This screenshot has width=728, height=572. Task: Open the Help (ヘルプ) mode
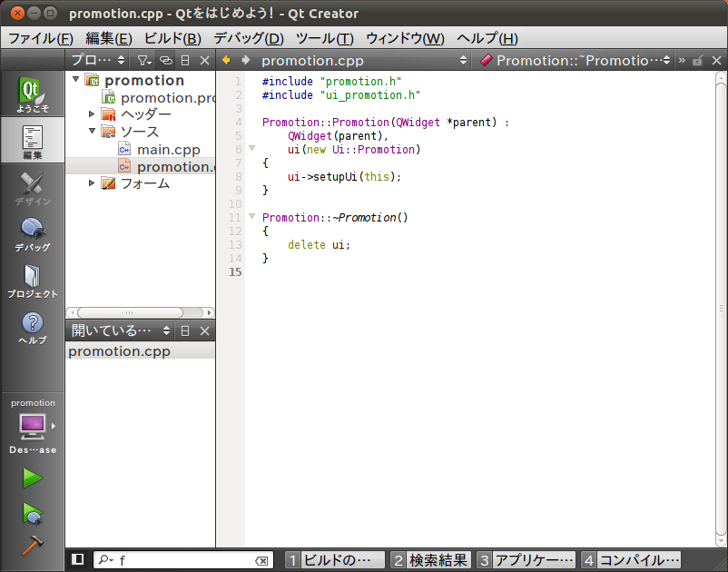(x=33, y=328)
